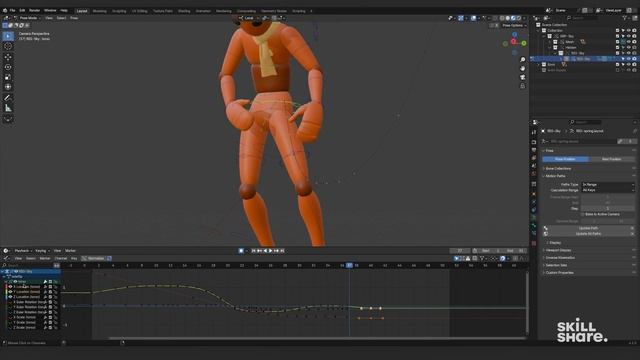Toggle eye visibility of Mesh collection row

click(629, 42)
